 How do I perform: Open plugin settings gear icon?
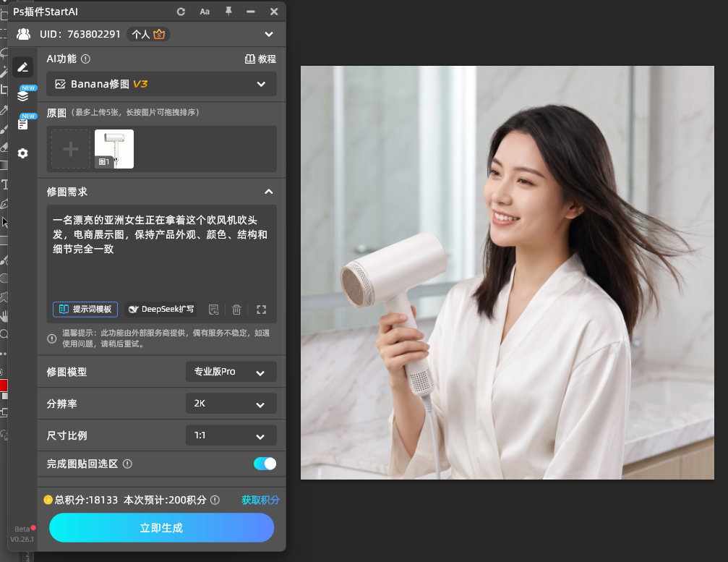(x=22, y=153)
